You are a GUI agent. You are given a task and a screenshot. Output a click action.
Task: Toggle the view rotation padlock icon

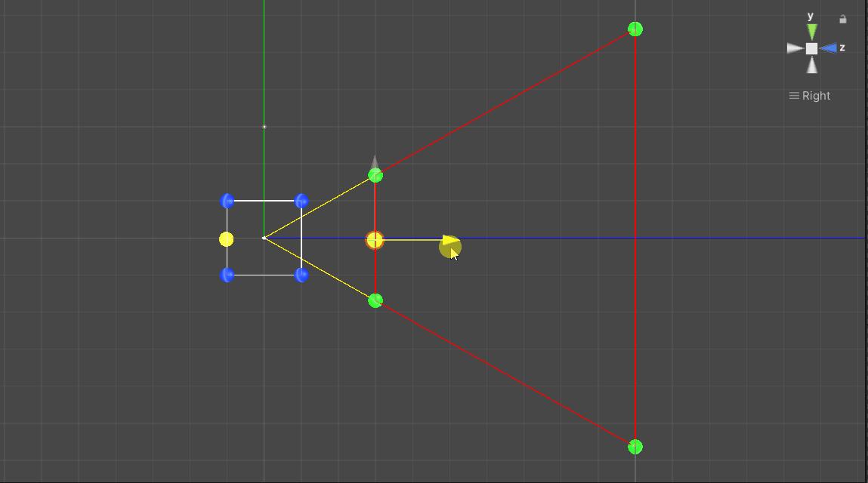[x=843, y=19]
